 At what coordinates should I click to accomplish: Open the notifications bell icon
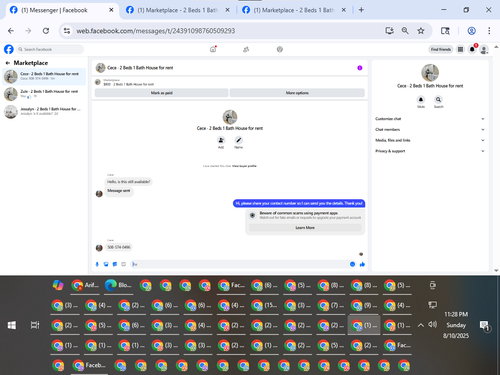pyautogui.click(x=472, y=49)
